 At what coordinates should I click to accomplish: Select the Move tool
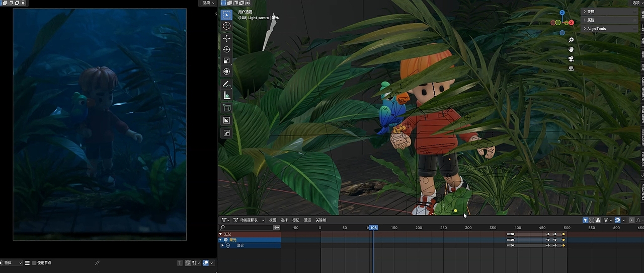[x=226, y=38]
